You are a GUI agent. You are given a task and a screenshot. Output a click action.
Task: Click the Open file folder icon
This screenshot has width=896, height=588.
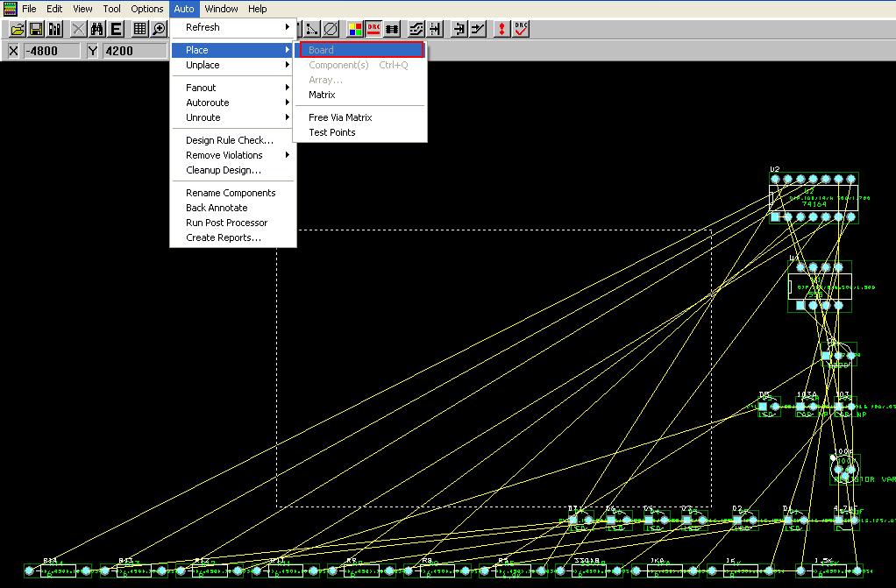[x=17, y=29]
